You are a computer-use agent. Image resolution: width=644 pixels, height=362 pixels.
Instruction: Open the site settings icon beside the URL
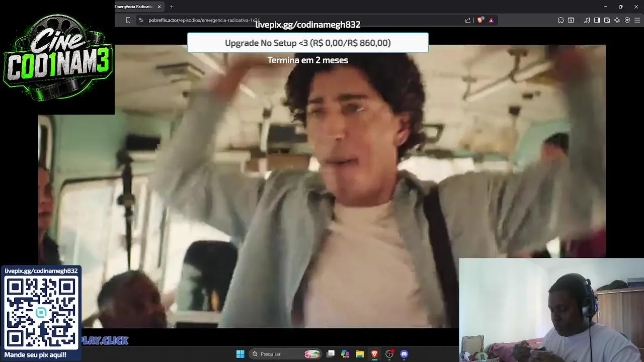(141, 20)
